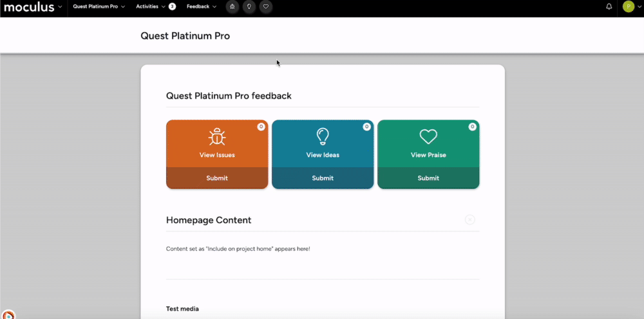Open the Feedback menu
Viewport: 644px width, 319px height.
(202, 6)
